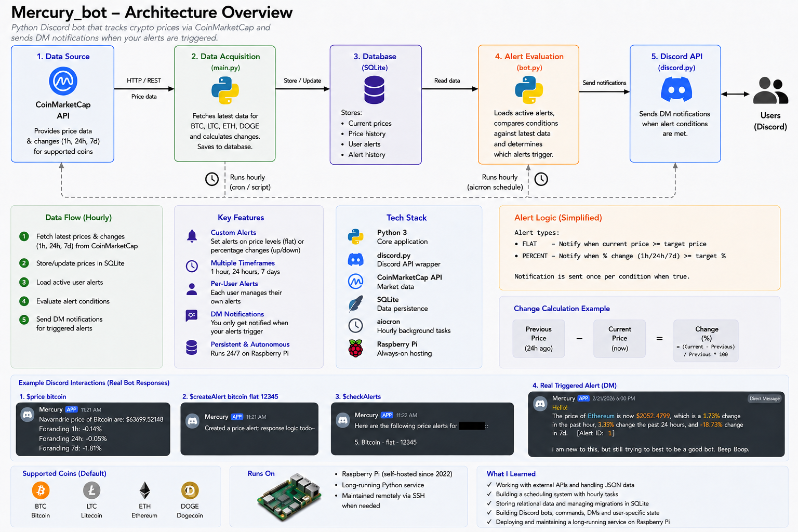Click the bell icon for Custom Alerts

coord(192,236)
